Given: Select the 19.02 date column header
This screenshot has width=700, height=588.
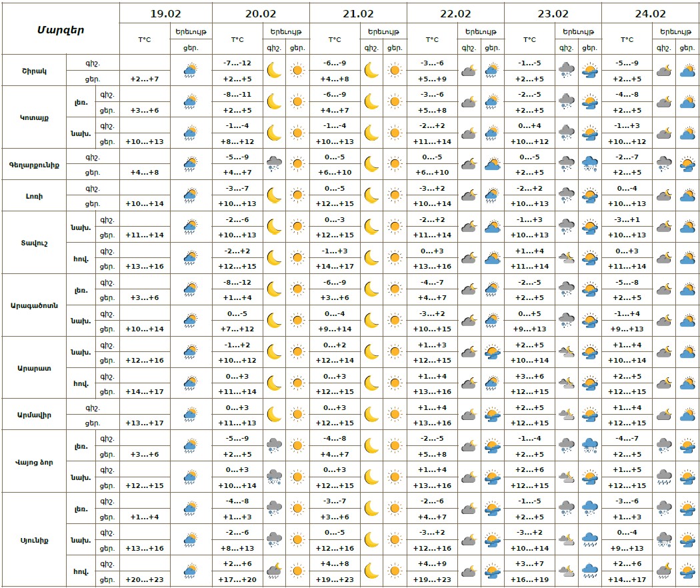Looking at the screenshot, I should (x=165, y=13).
